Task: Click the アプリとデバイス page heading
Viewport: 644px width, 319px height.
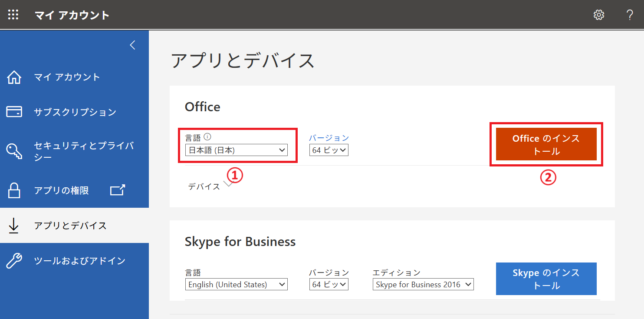Action: (243, 60)
